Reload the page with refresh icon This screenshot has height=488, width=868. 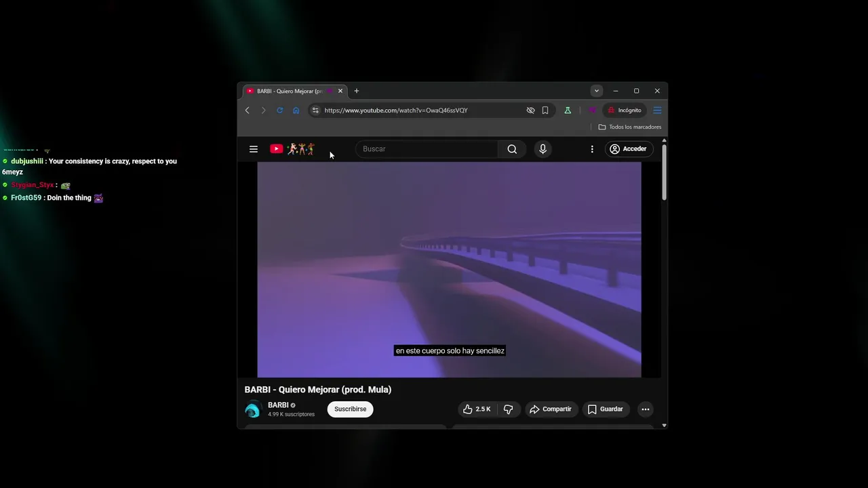point(279,110)
